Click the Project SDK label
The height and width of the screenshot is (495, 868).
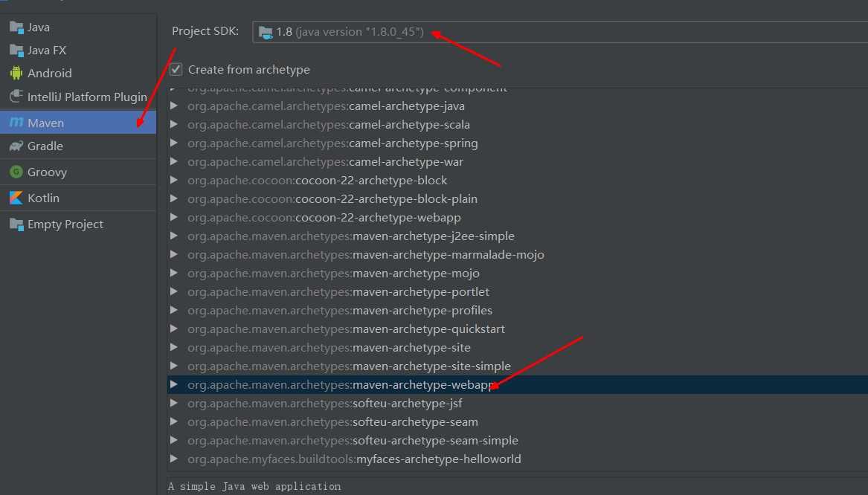click(x=205, y=31)
